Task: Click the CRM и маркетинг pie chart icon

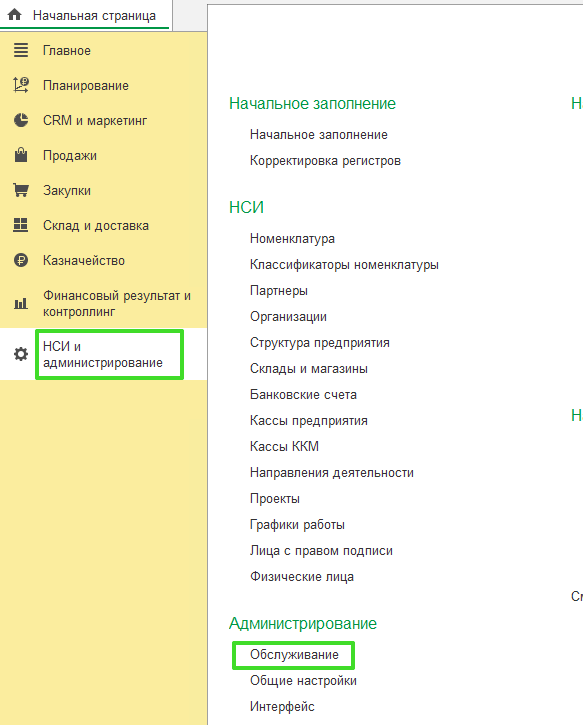Action: [x=21, y=120]
